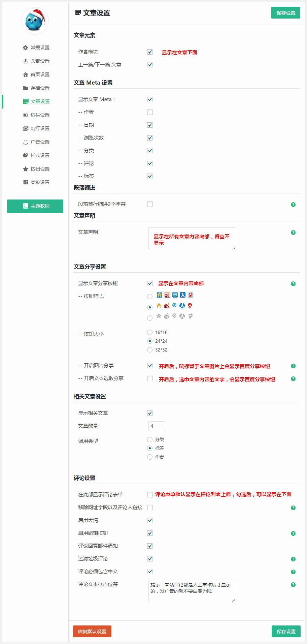The width and height of the screenshot is (307, 644).
Task: Click the smiley icon beside 广告设置
Action: (25, 142)
